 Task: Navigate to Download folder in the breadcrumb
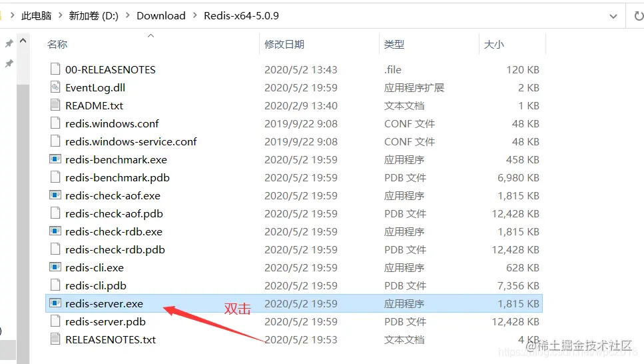click(x=161, y=15)
